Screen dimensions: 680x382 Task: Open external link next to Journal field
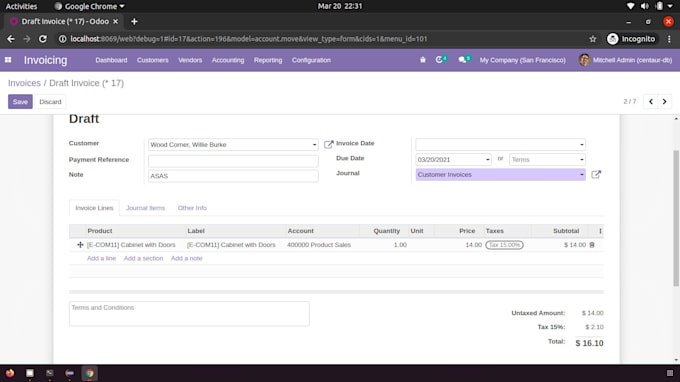(x=596, y=174)
